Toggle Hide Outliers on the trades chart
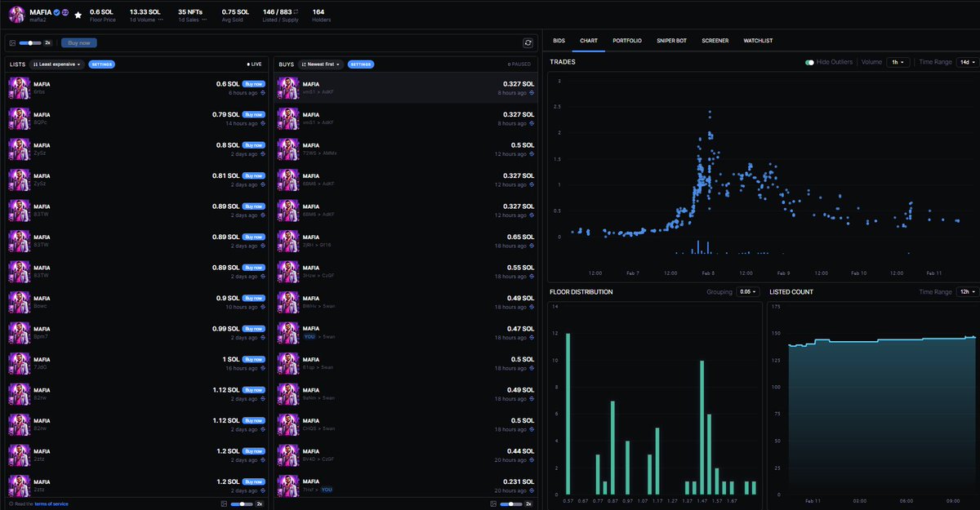The height and width of the screenshot is (510, 980). (809, 61)
